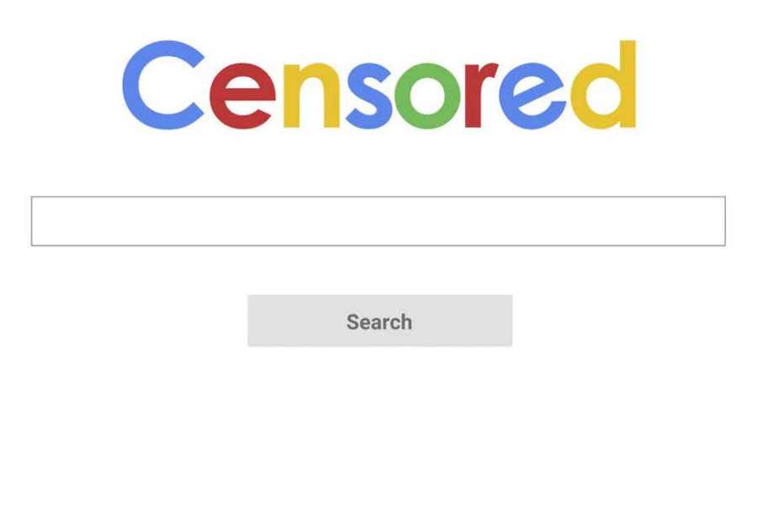Click the gray Search button
Image resolution: width=757 pixels, height=532 pixels.
(x=380, y=320)
